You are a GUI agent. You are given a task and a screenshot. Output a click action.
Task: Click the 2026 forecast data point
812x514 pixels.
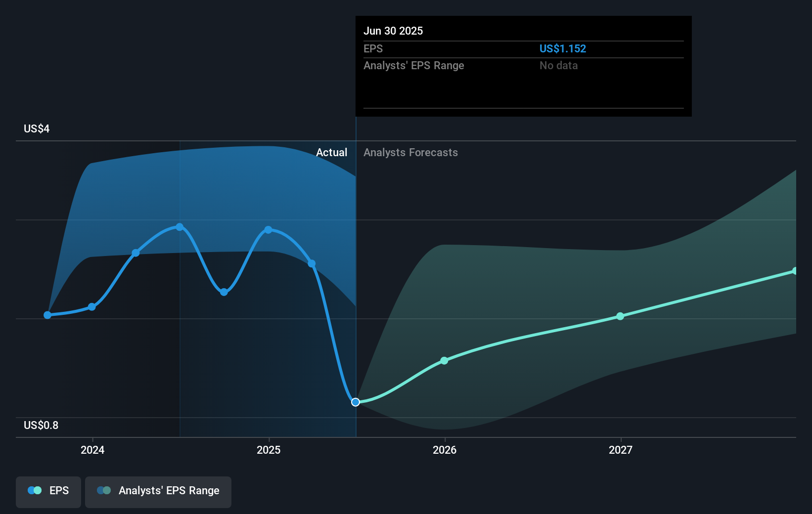444,360
